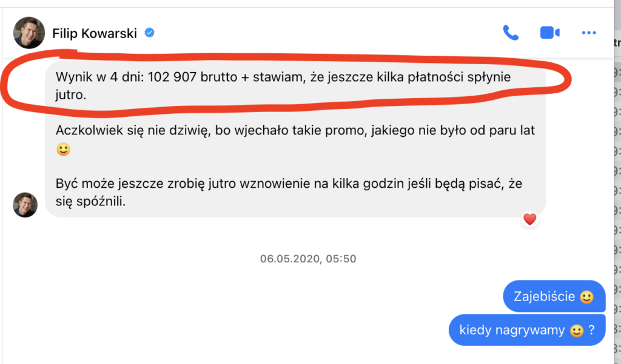Open the profile via the "Filip Kowarski" name
The height and width of the screenshot is (364, 621).
point(96,33)
